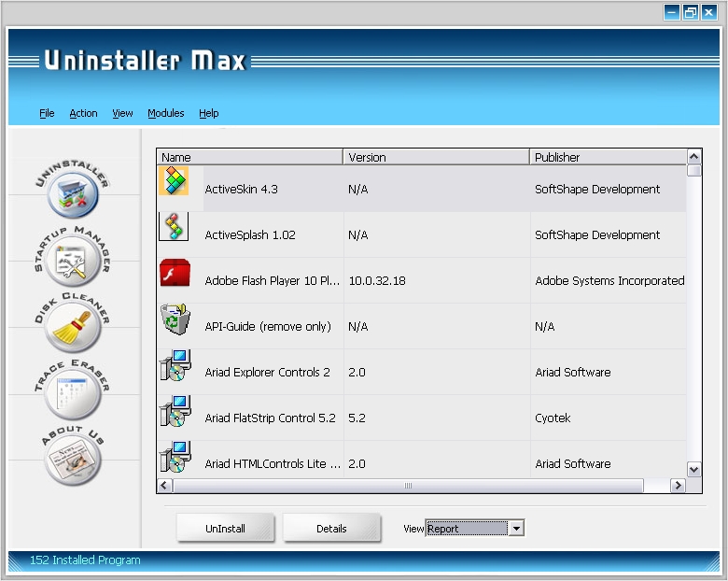This screenshot has height=581, width=728.
Task: Open the Uninstaller module icon
Action: [x=73, y=193]
